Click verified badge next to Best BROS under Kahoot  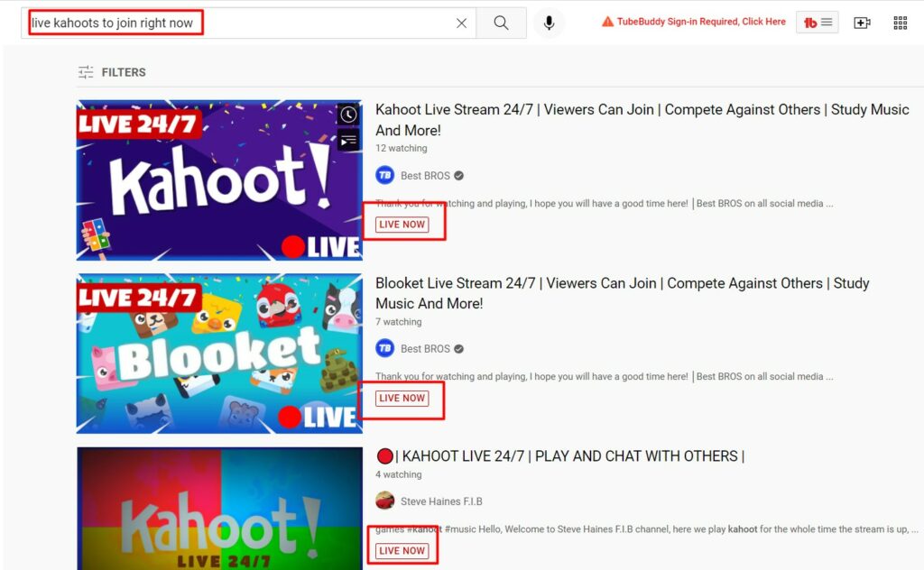click(x=459, y=176)
